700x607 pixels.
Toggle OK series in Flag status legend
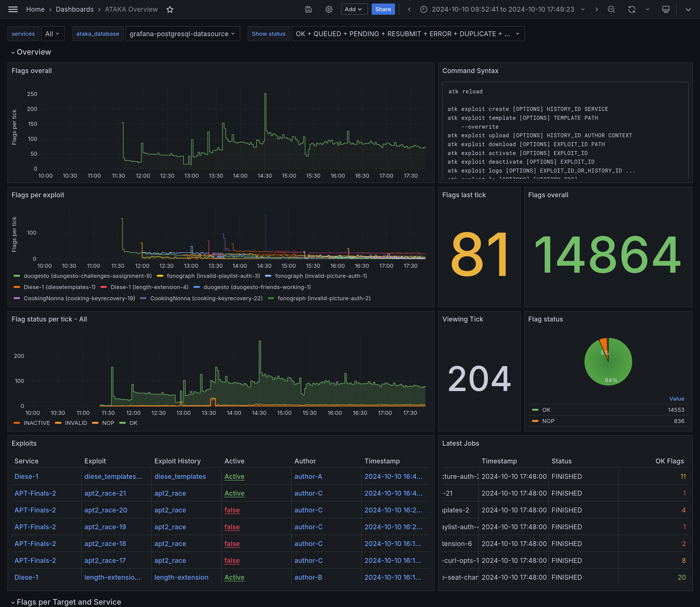[546, 410]
